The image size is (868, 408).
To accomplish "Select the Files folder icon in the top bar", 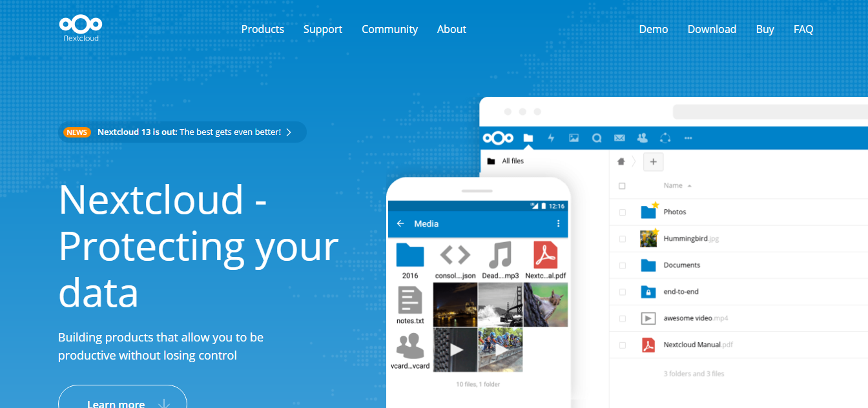I will [x=528, y=138].
